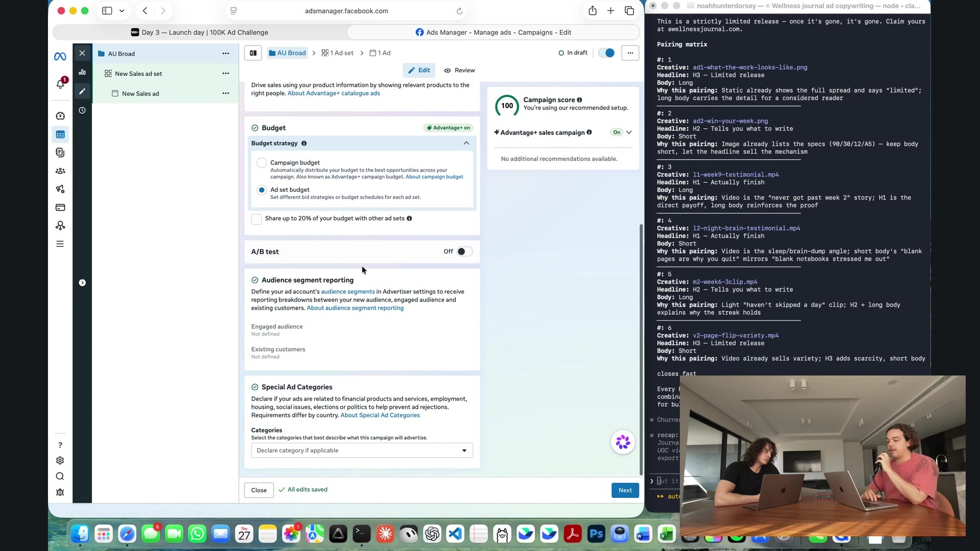Click the Next button
Viewport: 980px width, 551px height.
pyautogui.click(x=625, y=490)
